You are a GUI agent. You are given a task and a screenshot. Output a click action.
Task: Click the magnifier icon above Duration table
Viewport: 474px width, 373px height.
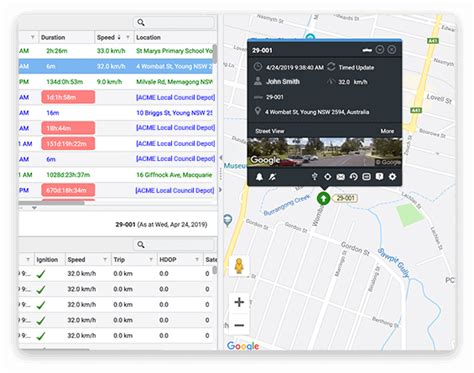click(141, 22)
